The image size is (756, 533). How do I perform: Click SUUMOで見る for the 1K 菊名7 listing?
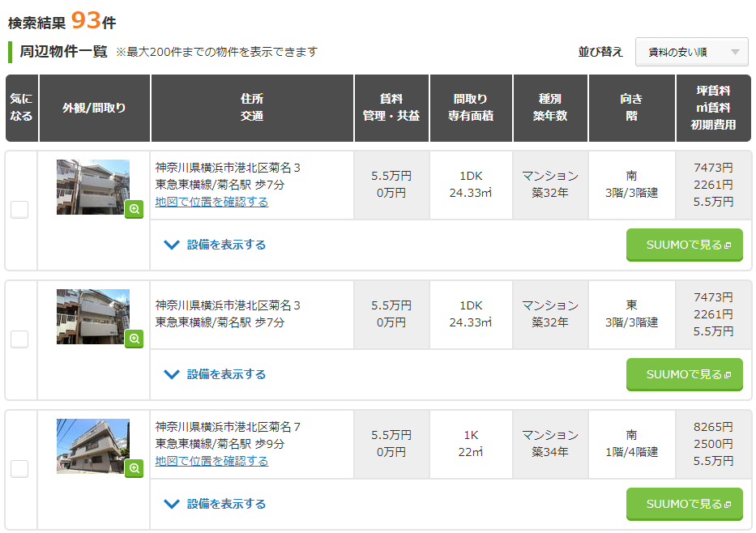(x=684, y=504)
